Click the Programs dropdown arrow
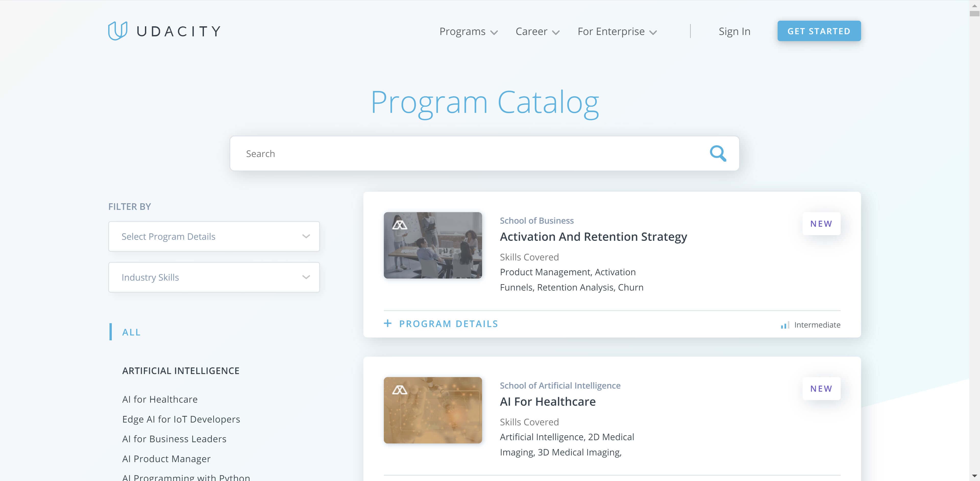Image resolution: width=980 pixels, height=481 pixels. click(x=496, y=31)
